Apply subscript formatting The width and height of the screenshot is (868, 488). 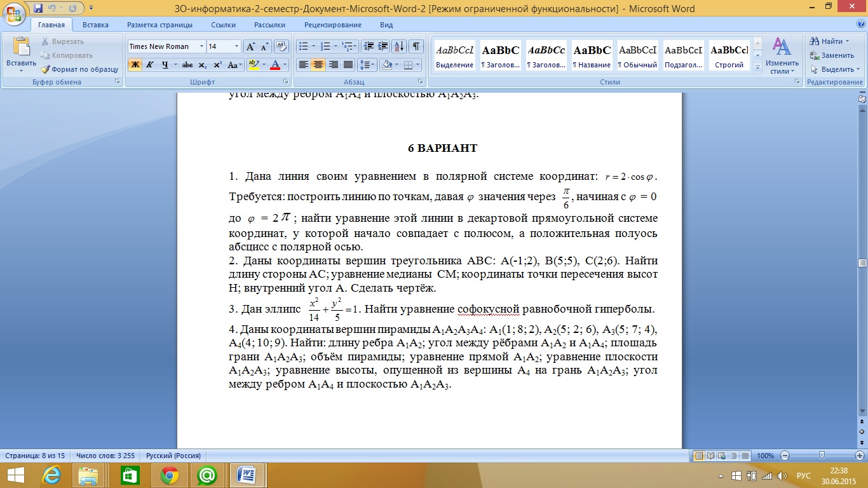point(202,65)
